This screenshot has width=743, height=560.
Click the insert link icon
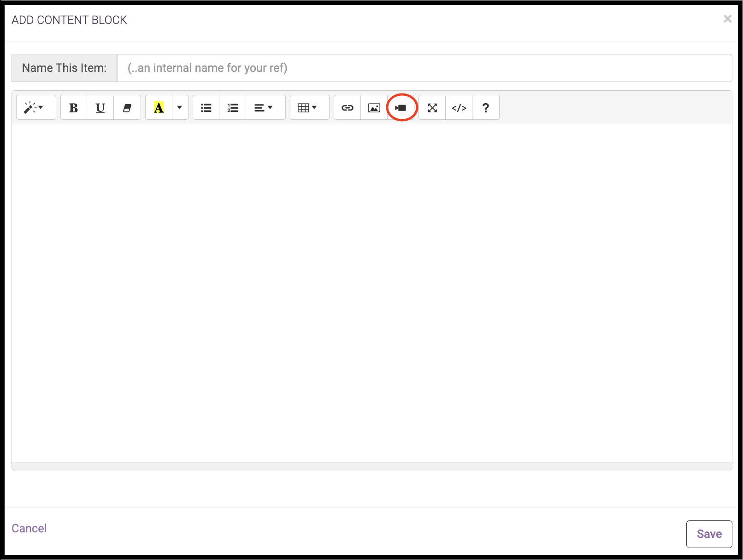[x=347, y=108]
